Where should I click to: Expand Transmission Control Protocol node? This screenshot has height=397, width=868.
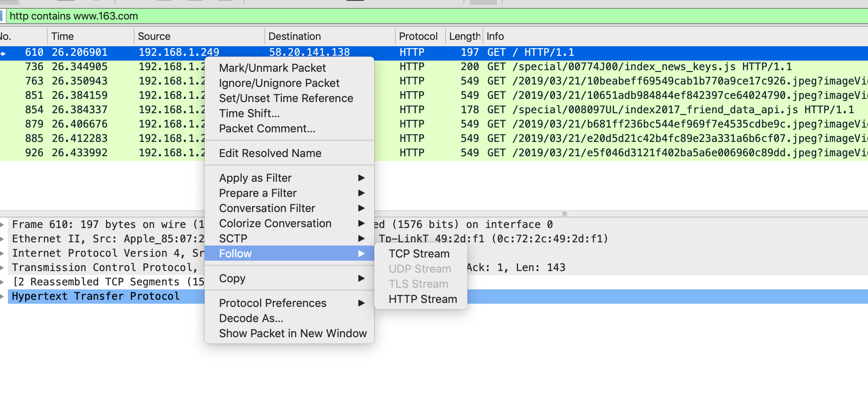tap(2, 267)
